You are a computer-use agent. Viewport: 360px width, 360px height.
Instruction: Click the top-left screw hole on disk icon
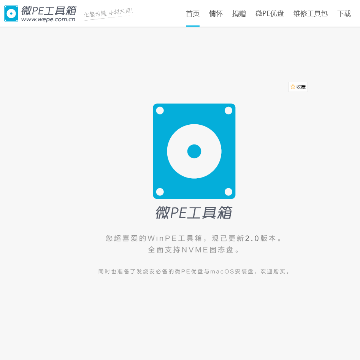pos(160,111)
